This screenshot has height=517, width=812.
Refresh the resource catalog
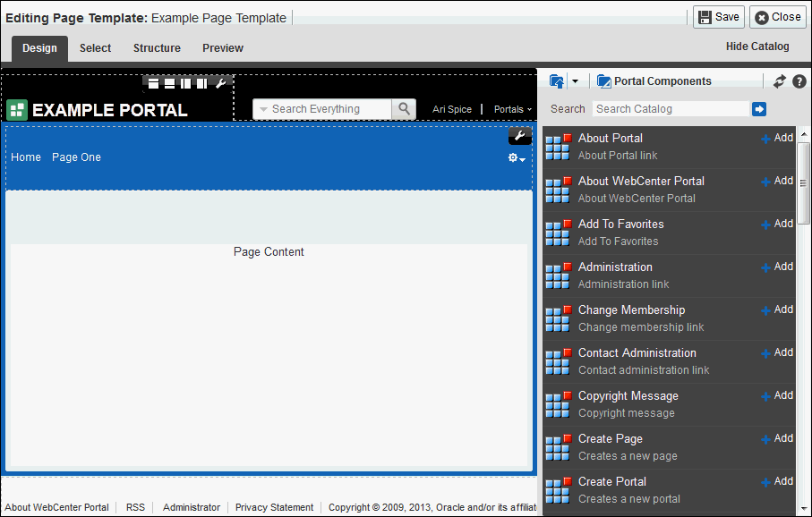780,81
